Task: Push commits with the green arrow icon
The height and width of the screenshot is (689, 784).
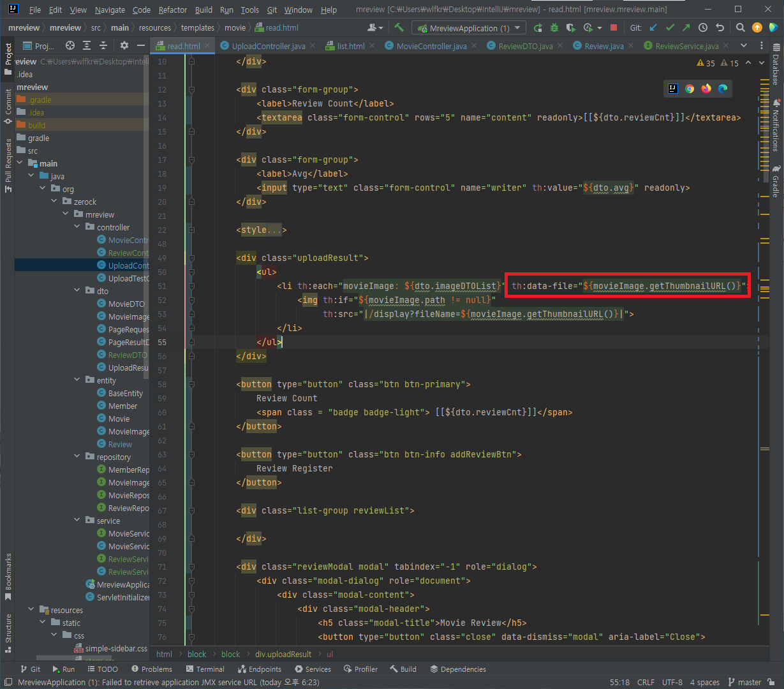Action: (686, 28)
